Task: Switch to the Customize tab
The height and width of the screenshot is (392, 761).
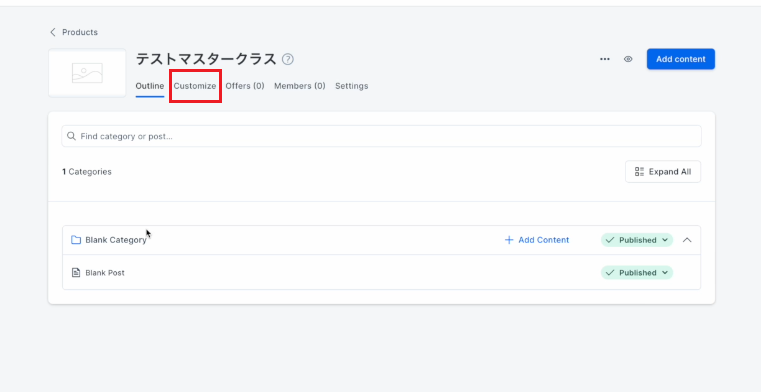Action: click(x=195, y=86)
